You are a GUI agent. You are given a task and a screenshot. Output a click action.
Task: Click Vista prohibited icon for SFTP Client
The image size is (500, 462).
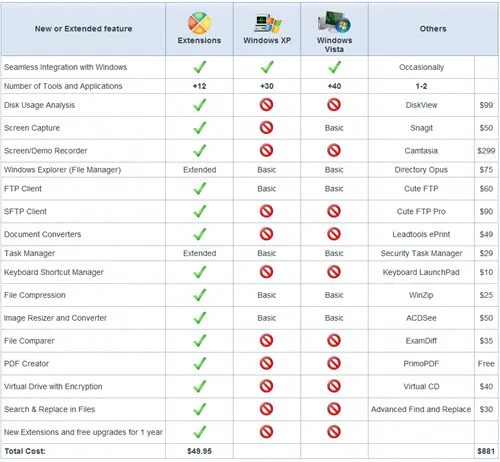tap(334, 211)
